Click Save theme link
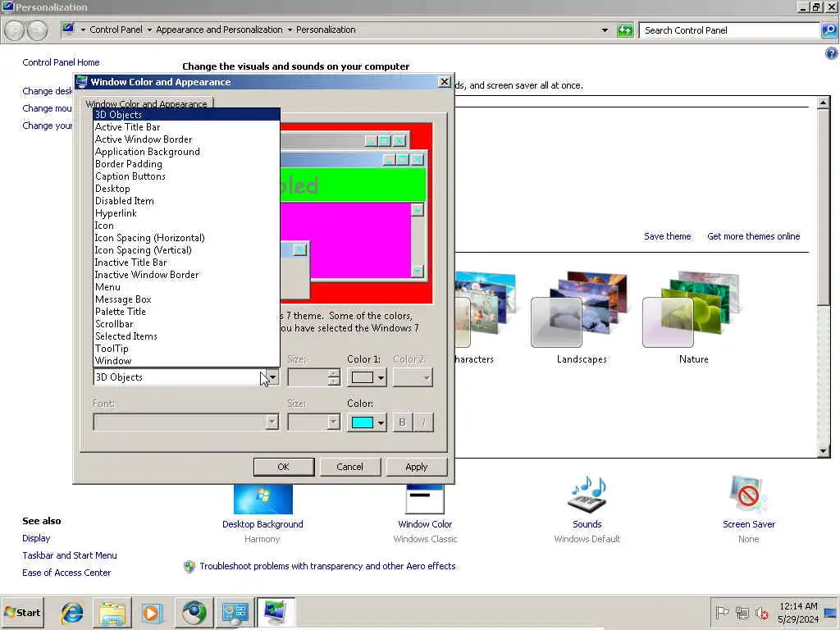Screen dimensions: 840x630 point(667,236)
